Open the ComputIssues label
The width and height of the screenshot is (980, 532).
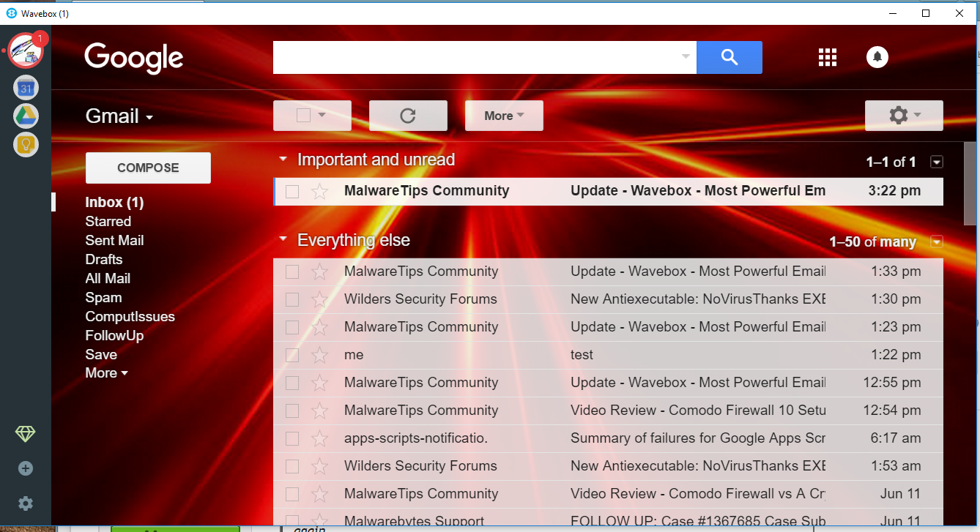[130, 317]
